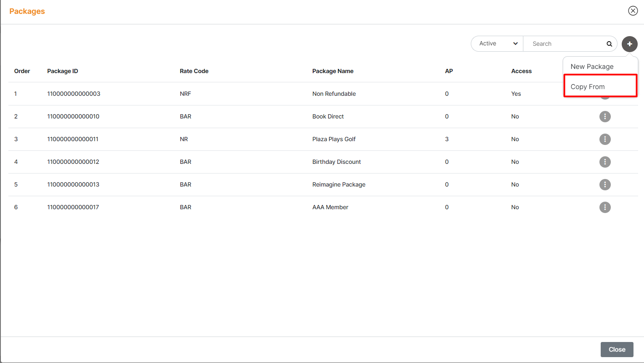Click the Plaza Plays Golf package name

pos(334,139)
